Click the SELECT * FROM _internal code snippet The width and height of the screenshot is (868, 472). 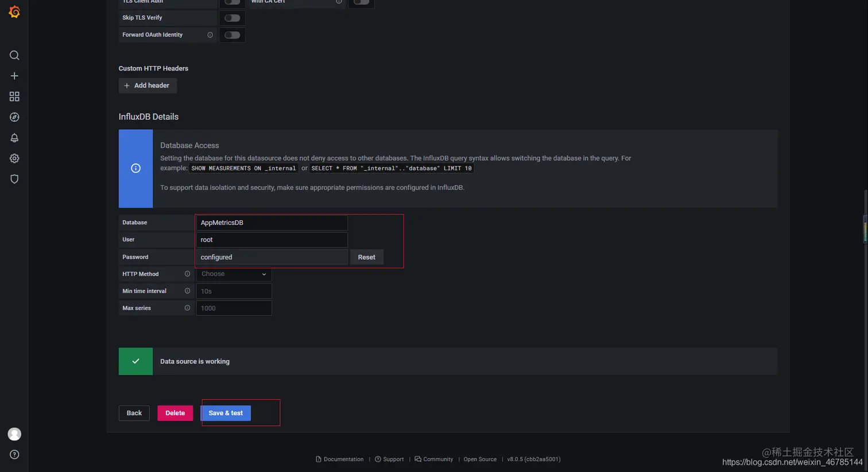392,168
